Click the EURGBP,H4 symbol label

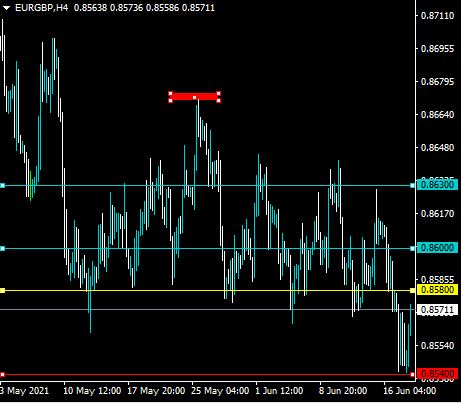tap(42, 8)
